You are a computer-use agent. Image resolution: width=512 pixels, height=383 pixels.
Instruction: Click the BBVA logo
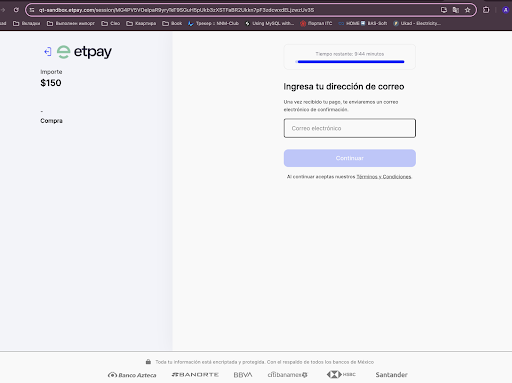(x=243, y=375)
